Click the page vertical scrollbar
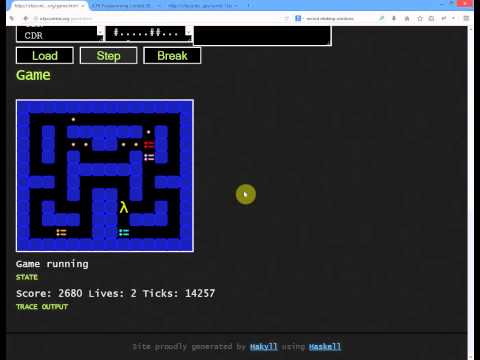 (x=470, y=192)
